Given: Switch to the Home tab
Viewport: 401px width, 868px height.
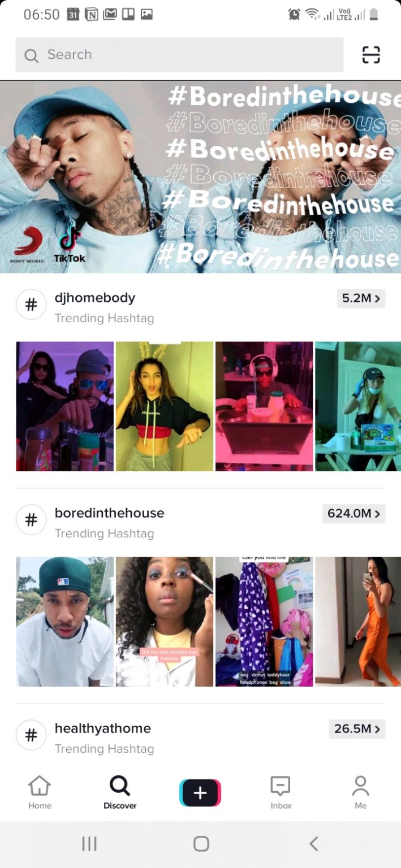Looking at the screenshot, I should coord(40,793).
